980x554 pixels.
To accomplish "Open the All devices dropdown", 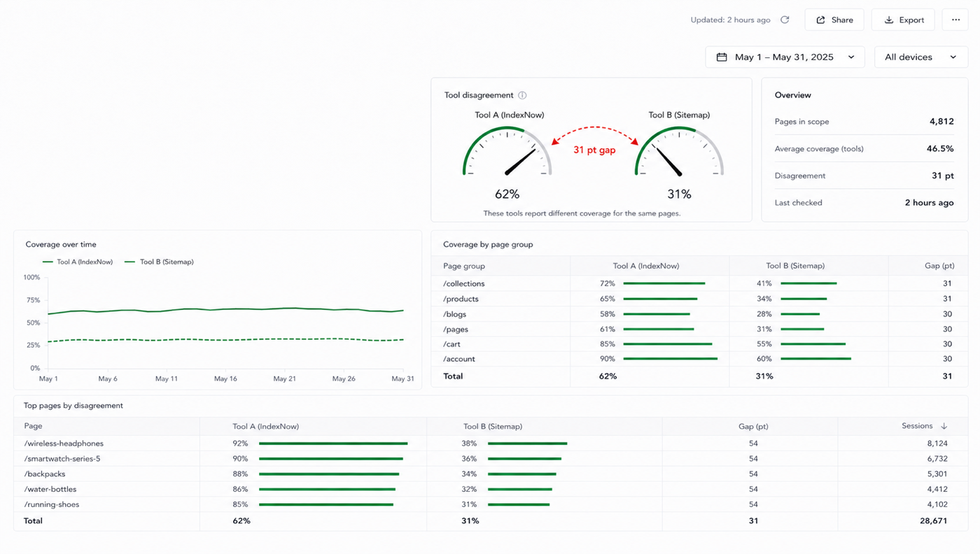I will (921, 57).
